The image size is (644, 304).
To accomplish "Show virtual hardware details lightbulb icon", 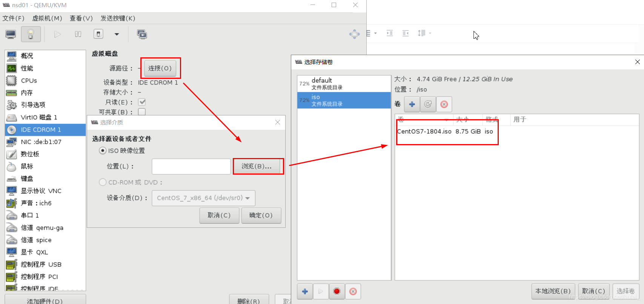I will click(31, 34).
